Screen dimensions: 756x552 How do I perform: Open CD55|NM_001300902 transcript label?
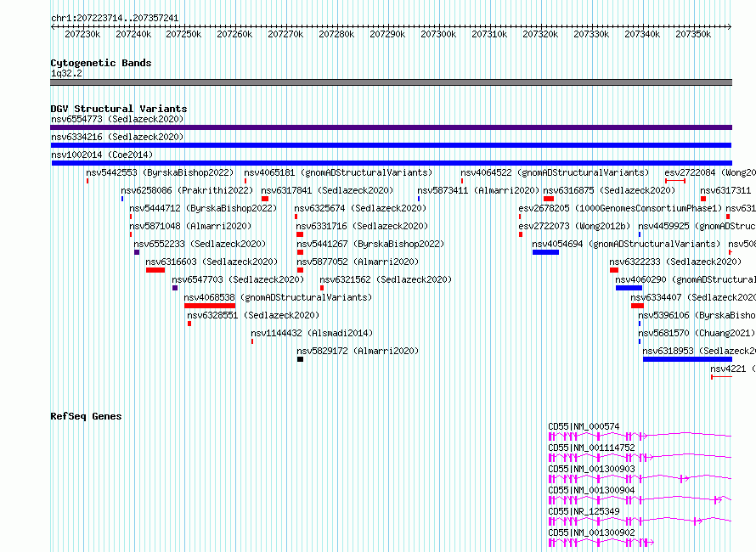pyautogui.click(x=591, y=532)
